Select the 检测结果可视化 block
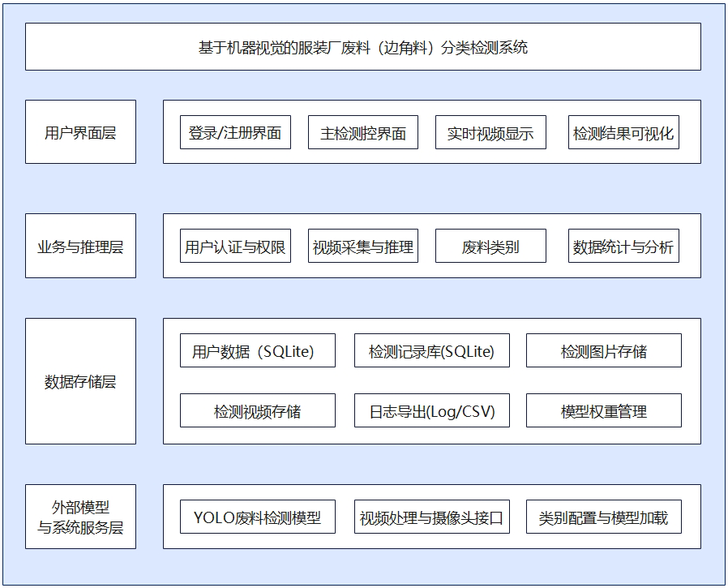728x588 pixels. point(623,133)
